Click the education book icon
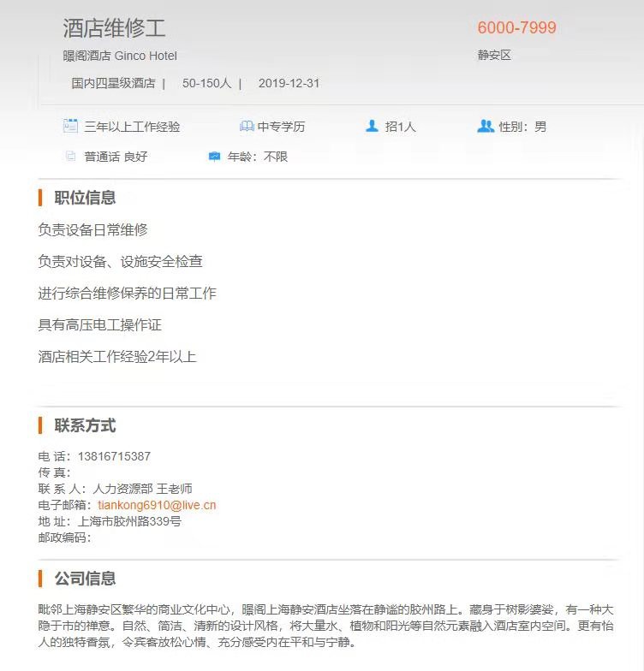 (247, 127)
